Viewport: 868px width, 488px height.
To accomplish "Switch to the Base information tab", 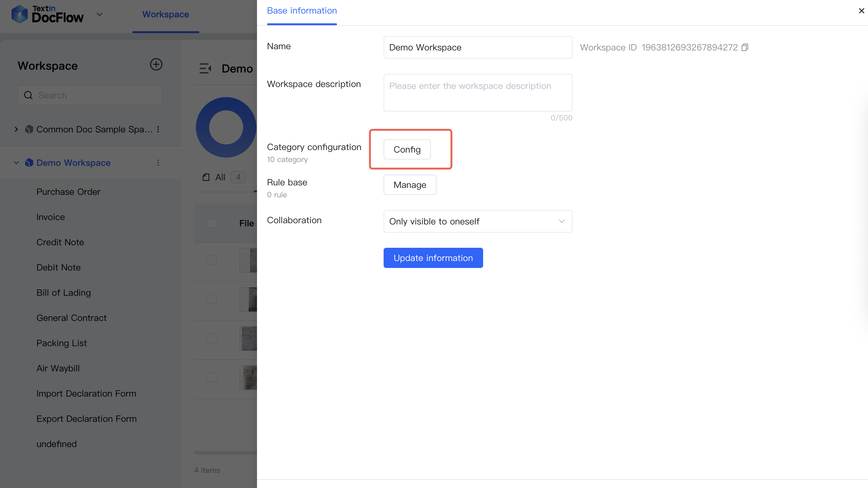I will click(x=302, y=11).
